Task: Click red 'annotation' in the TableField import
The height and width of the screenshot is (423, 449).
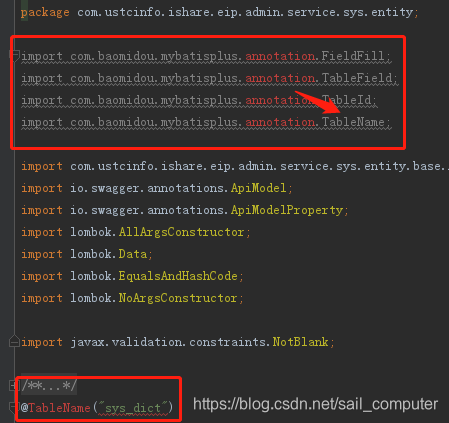Action: click(280, 78)
